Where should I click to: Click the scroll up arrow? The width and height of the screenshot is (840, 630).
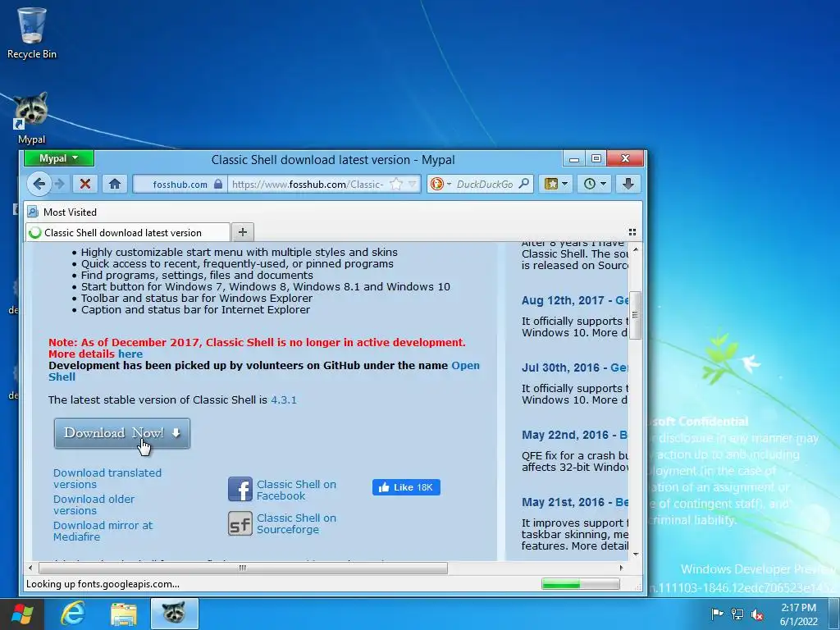click(636, 249)
